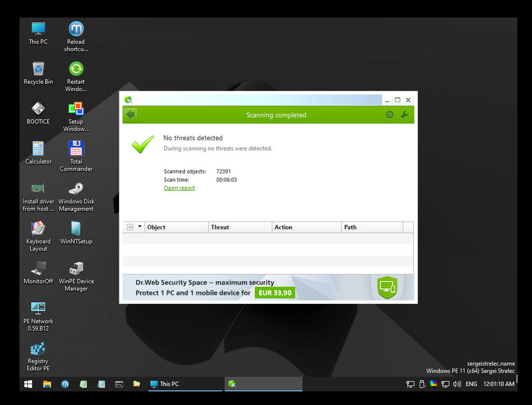Select the MonitorOff desktop icon
532x405 pixels.
(x=38, y=272)
